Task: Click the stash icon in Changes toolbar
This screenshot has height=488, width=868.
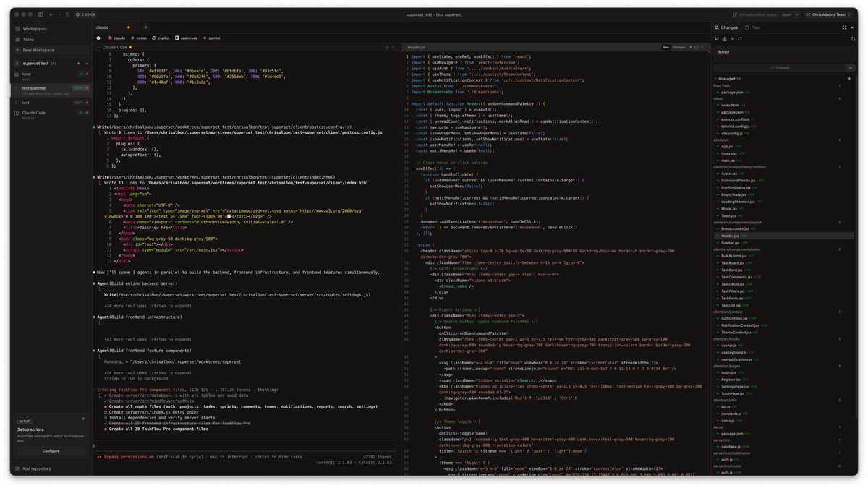Action: pos(724,39)
